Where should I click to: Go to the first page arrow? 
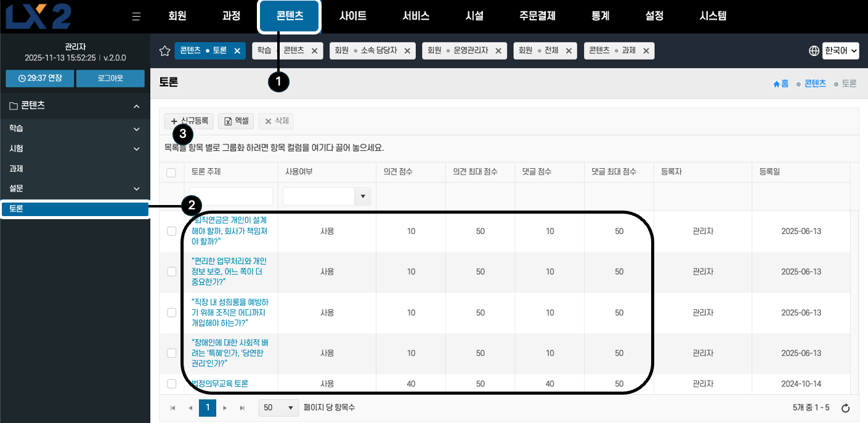click(x=173, y=408)
